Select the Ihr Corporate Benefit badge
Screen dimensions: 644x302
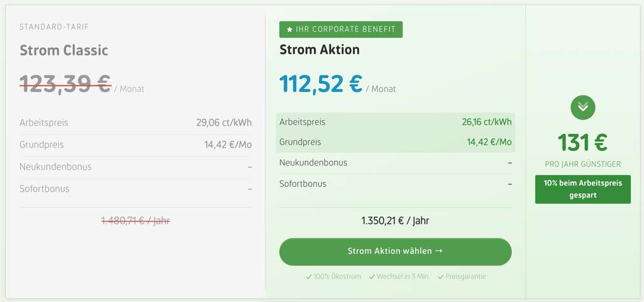tap(341, 30)
